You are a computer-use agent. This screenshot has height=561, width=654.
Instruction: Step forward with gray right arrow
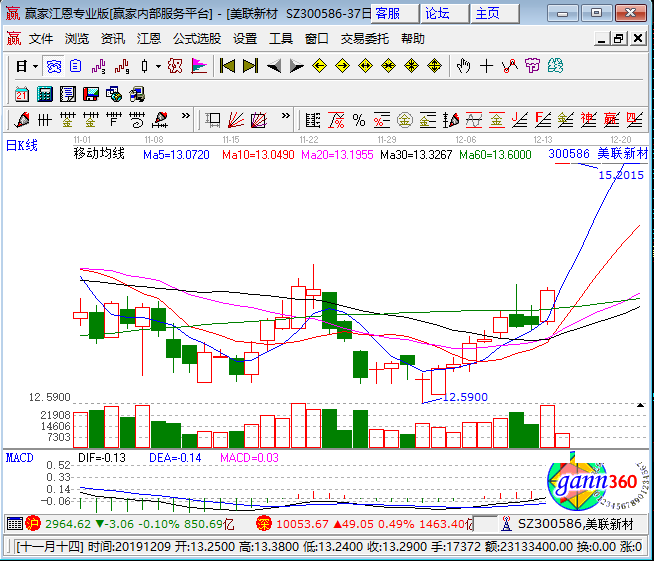coord(297,66)
